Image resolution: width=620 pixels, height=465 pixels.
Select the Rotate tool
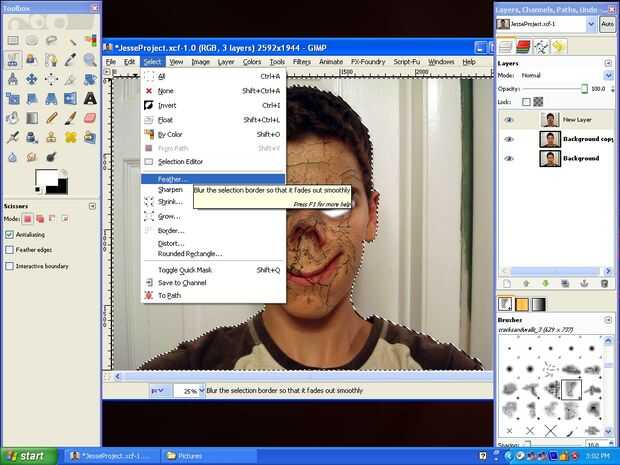90,79
